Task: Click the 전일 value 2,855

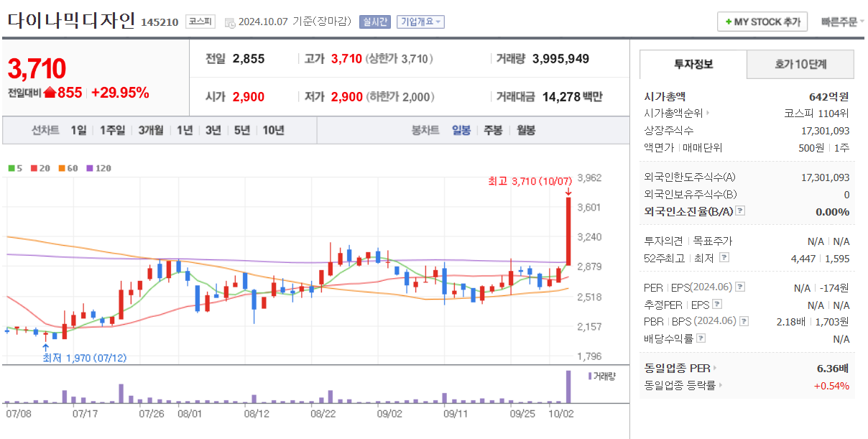Action: click(249, 59)
